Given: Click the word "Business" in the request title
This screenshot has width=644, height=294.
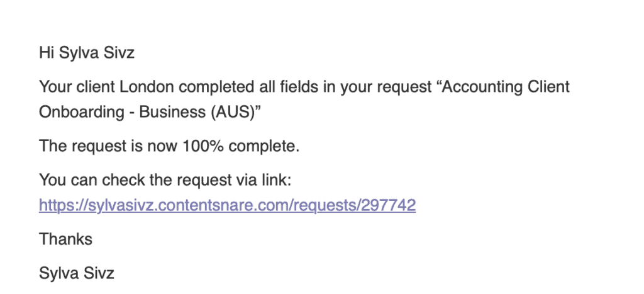Looking at the screenshot, I should tap(173, 112).
